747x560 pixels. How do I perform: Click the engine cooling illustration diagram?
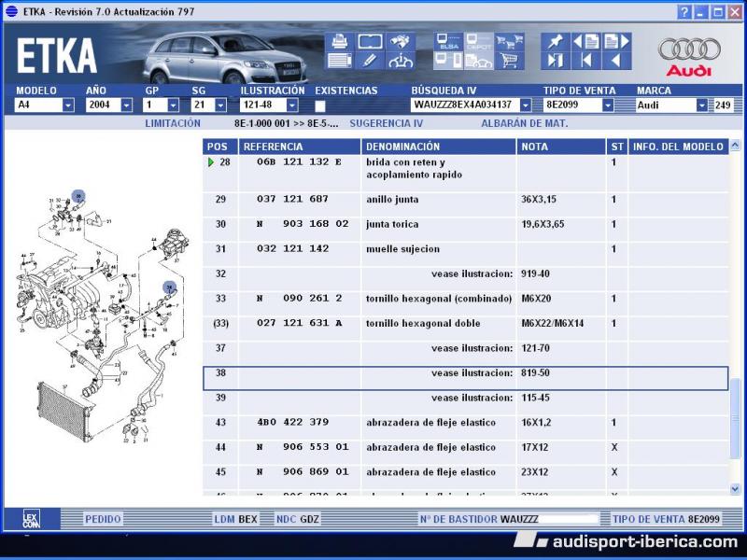pyautogui.click(x=103, y=317)
